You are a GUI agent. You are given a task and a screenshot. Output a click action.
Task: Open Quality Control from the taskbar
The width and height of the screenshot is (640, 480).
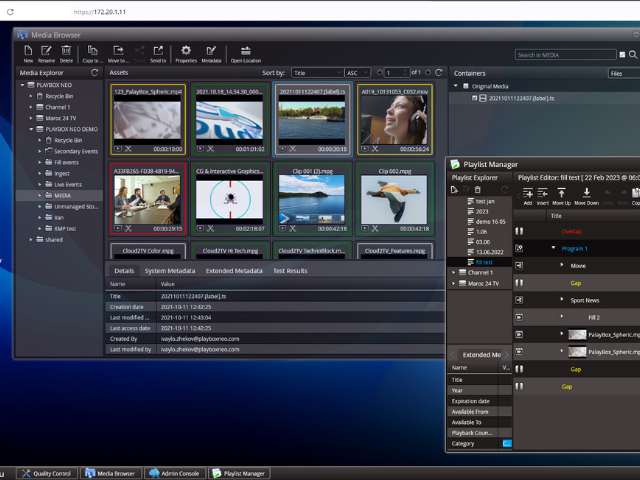click(x=47, y=473)
